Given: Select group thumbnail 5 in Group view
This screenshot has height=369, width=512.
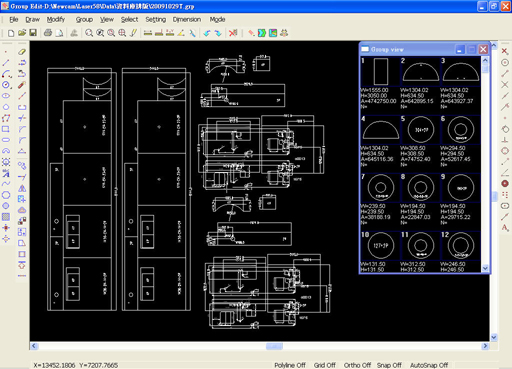Looking at the screenshot, I should [x=420, y=130].
